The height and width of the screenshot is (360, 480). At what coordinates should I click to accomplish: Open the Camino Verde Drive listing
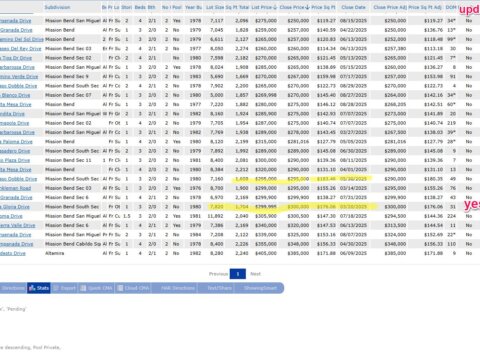pyautogui.click(x=19, y=77)
